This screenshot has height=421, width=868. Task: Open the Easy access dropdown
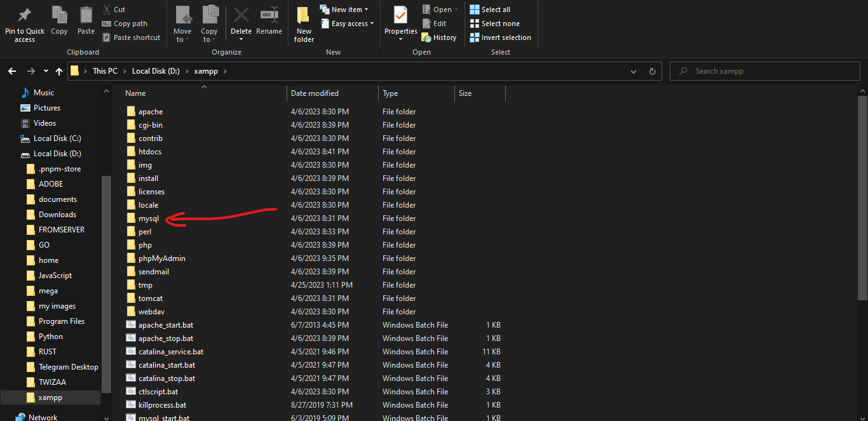click(346, 23)
